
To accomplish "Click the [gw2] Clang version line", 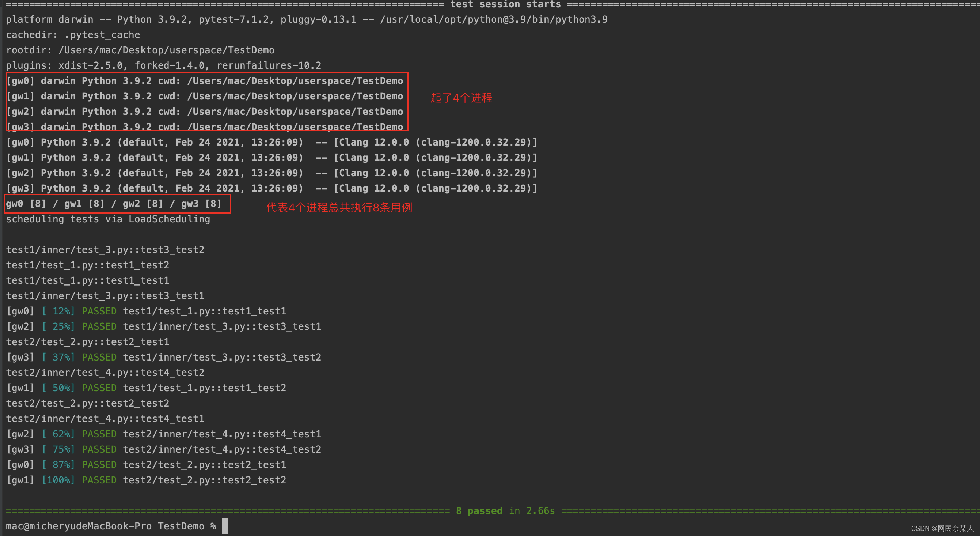I will click(271, 173).
